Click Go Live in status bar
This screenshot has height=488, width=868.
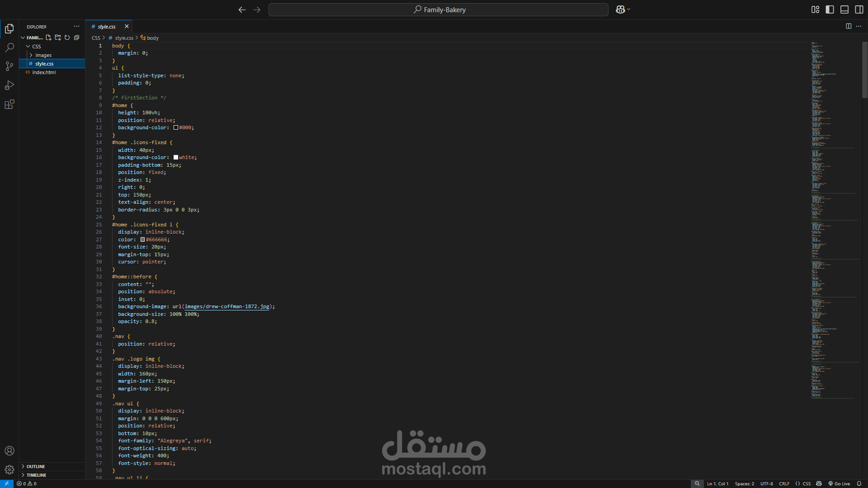[x=839, y=483]
